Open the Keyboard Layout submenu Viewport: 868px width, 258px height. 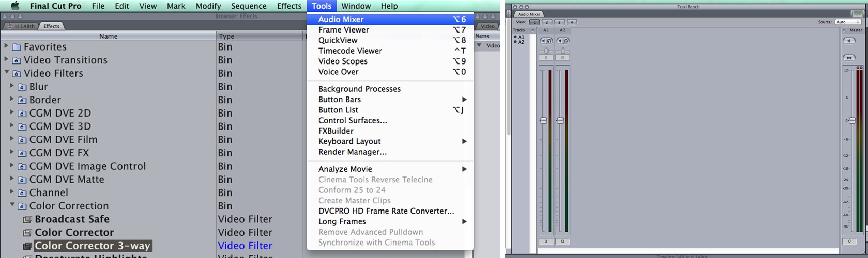390,141
